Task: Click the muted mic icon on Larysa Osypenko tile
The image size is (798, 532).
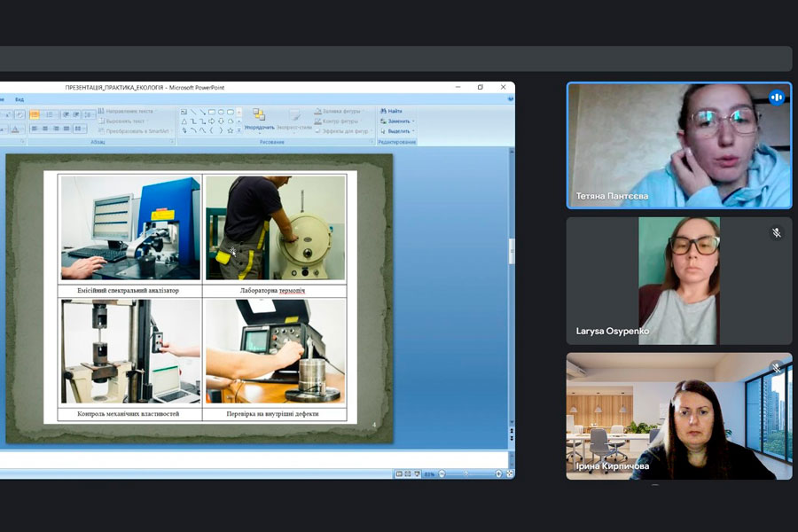Action: (x=776, y=233)
